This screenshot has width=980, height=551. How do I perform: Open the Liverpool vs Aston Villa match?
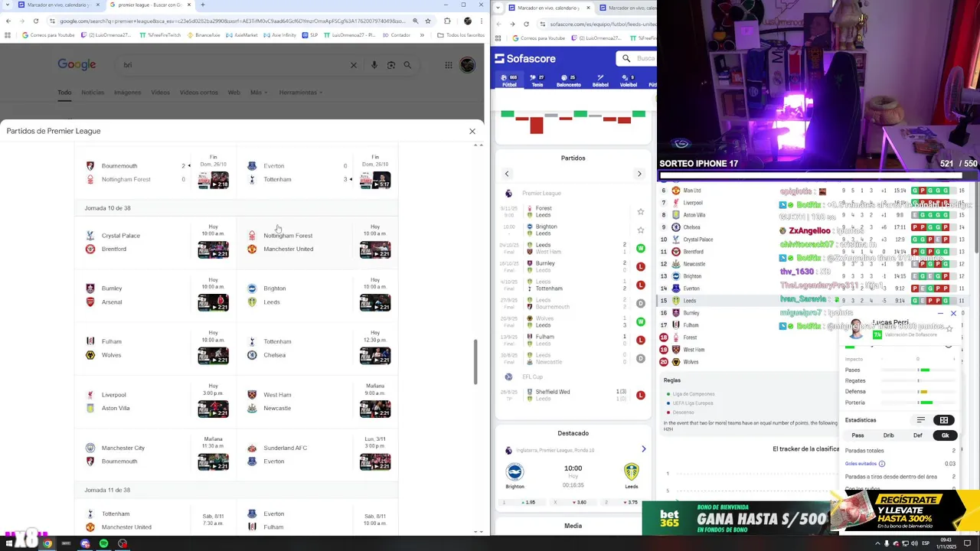click(156, 401)
